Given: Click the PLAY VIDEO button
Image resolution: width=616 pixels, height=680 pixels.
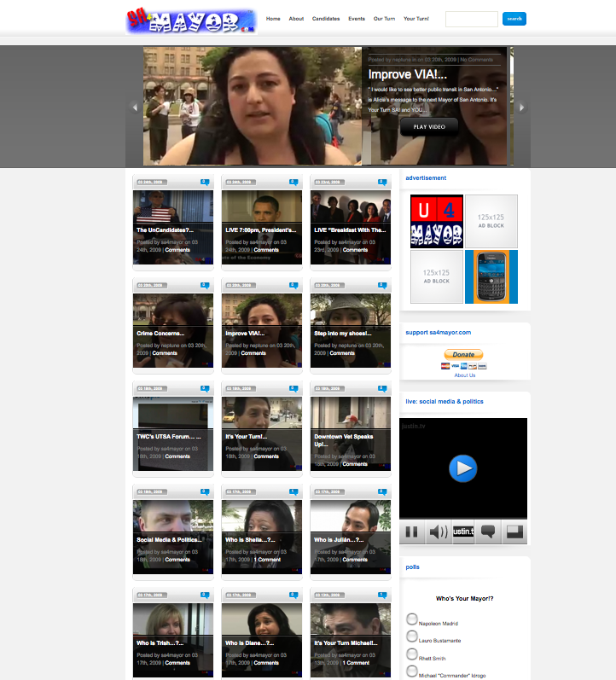Looking at the screenshot, I should pyautogui.click(x=429, y=126).
